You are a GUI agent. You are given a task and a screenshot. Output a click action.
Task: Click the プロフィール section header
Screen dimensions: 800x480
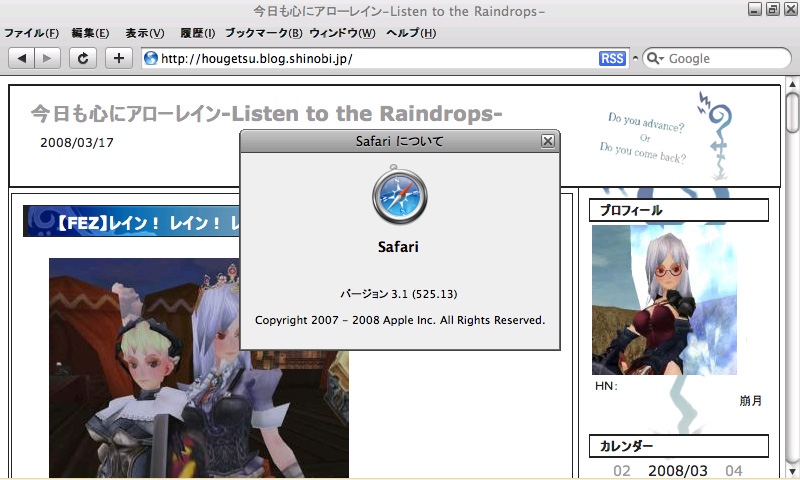pos(679,210)
